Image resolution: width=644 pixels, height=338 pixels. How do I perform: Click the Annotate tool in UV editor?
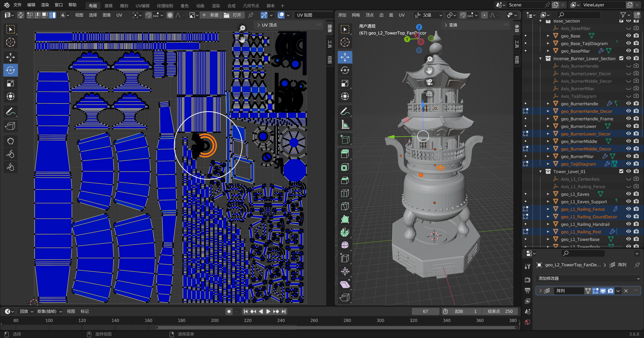[x=11, y=111]
